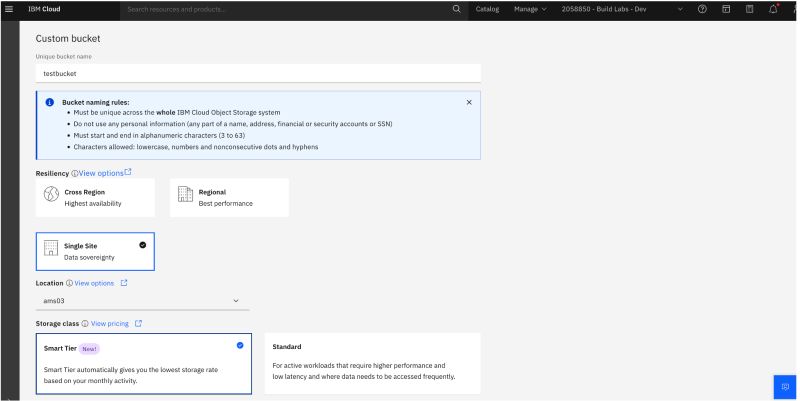This screenshot has height=401, width=800.
Task: Click the building icon on Regional card
Action: (185, 194)
